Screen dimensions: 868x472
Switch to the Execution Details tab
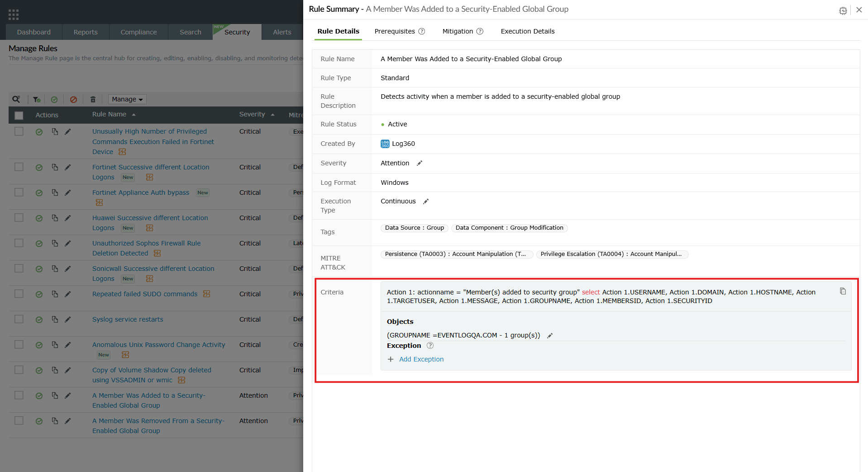[528, 31]
